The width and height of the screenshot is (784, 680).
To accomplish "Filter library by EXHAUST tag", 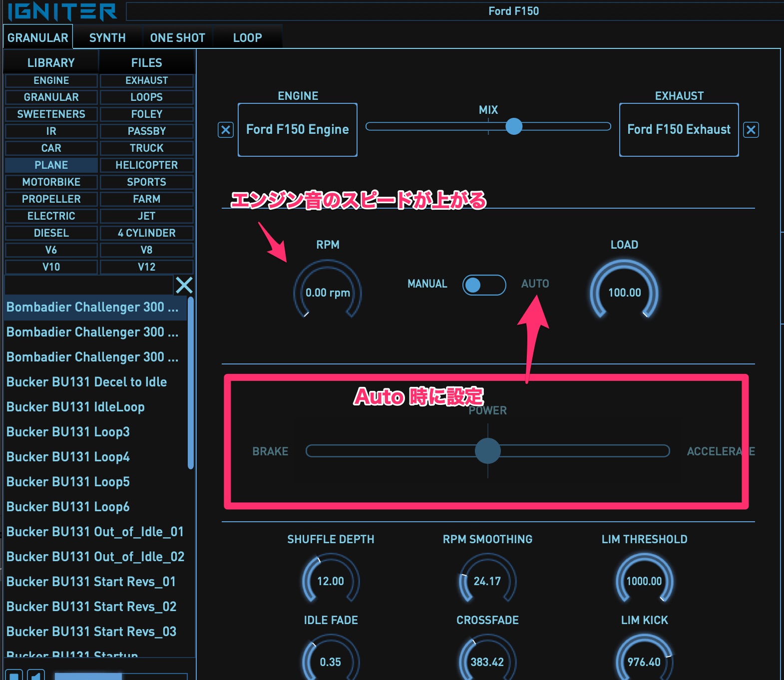I will [147, 80].
